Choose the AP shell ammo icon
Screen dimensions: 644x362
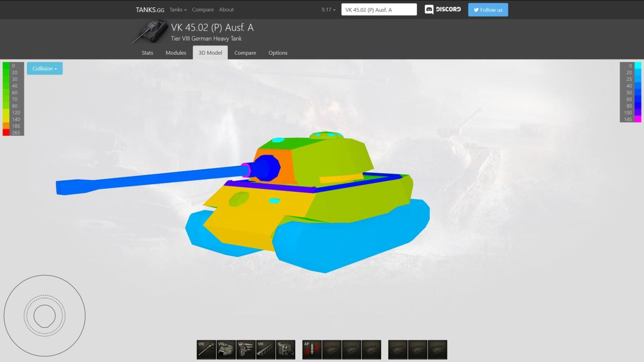[x=312, y=350]
